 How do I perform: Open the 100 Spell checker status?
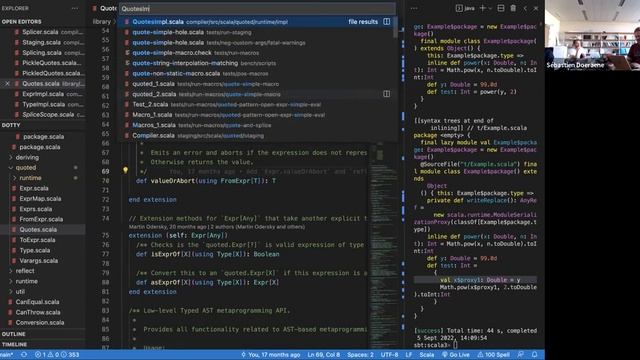[x=493, y=355]
